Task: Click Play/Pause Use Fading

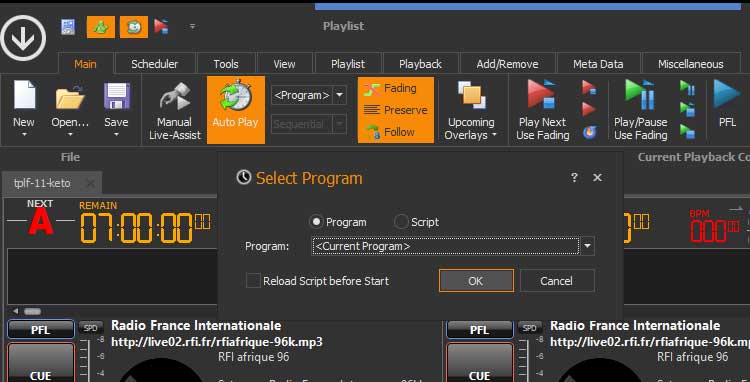Action: click(x=640, y=110)
